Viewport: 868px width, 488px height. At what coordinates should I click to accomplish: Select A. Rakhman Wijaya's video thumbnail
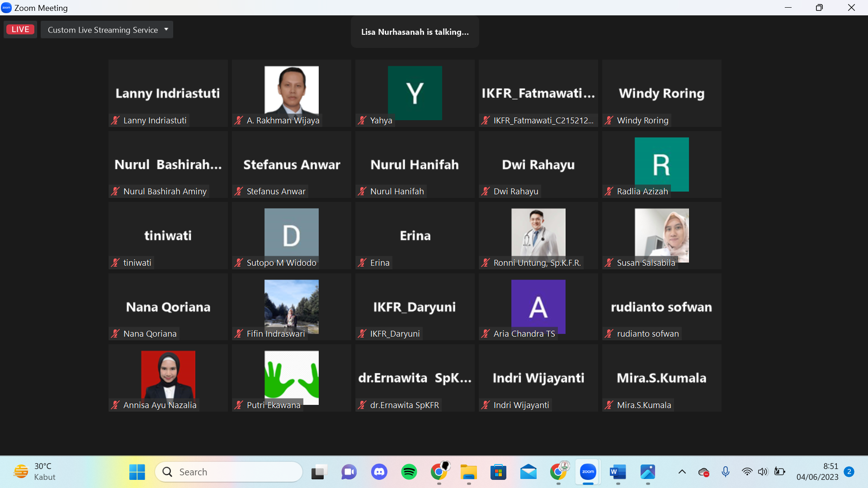[291, 90]
